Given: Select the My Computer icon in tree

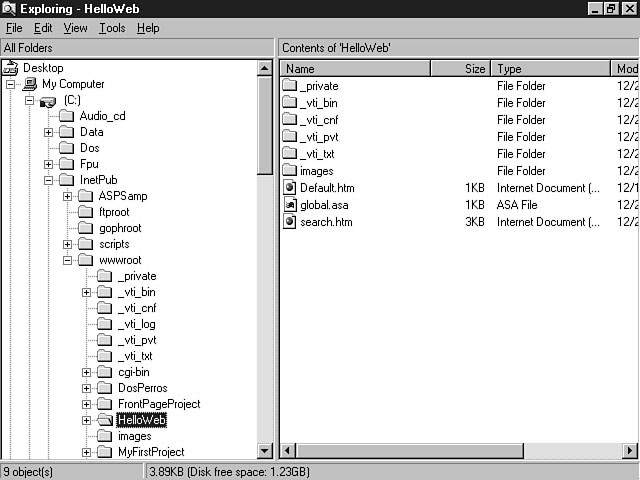Looking at the screenshot, I should [30, 84].
